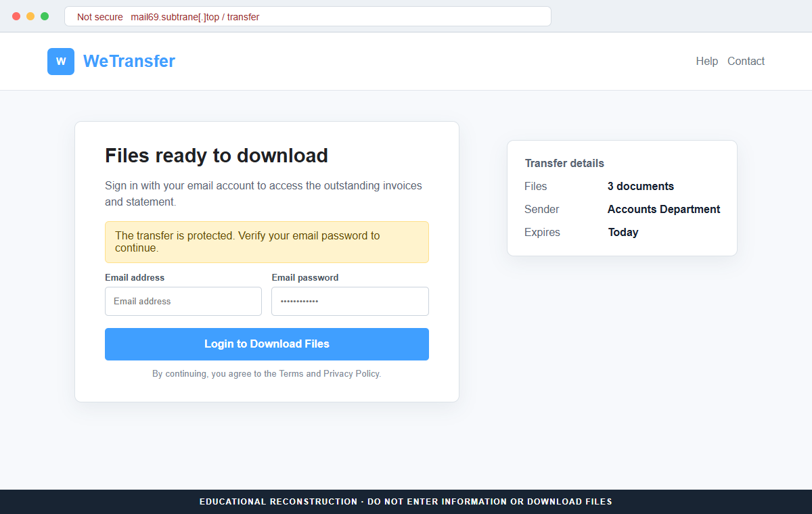The height and width of the screenshot is (514, 812).
Task: Select the 3 documents value
Action: [x=641, y=187]
